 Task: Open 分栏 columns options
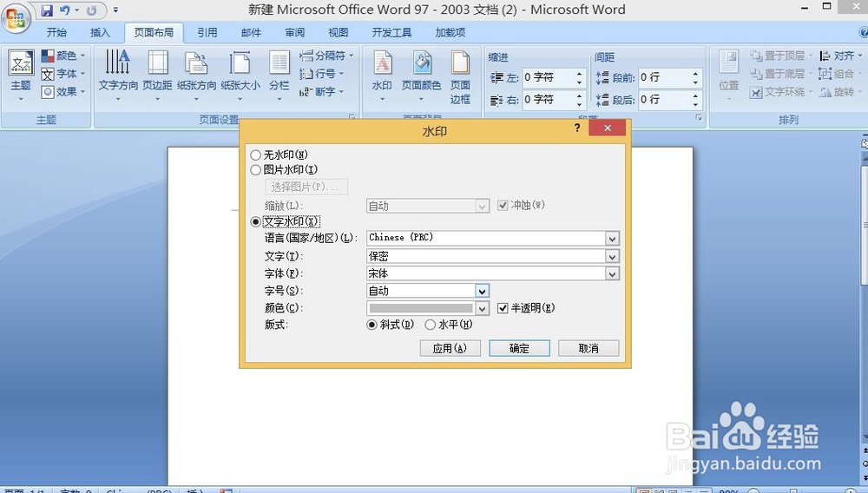click(x=279, y=76)
